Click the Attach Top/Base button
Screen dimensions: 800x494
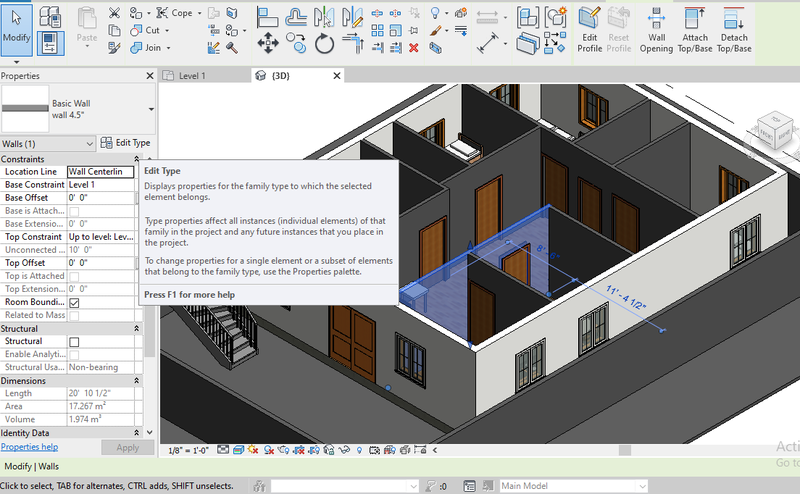pos(695,30)
